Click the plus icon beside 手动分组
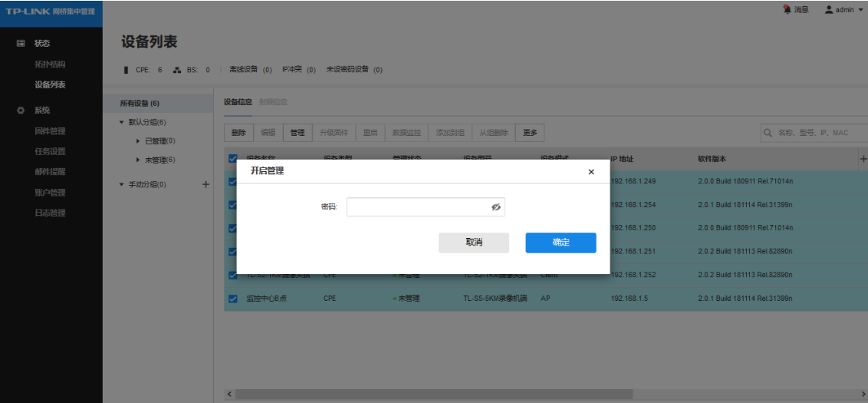 click(205, 184)
